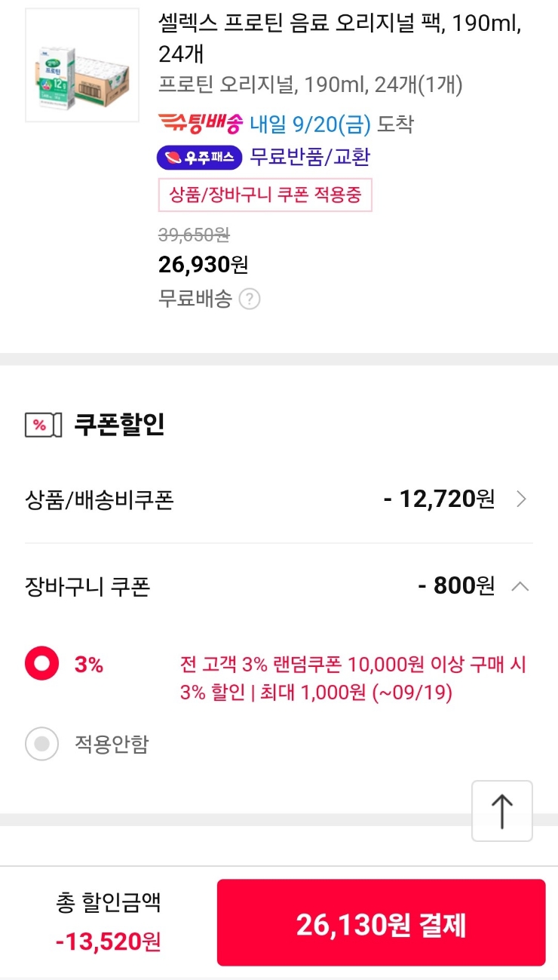Screen dimensions: 558x980
Task: Select the 3% random coupon radio button
Action: click(x=42, y=664)
